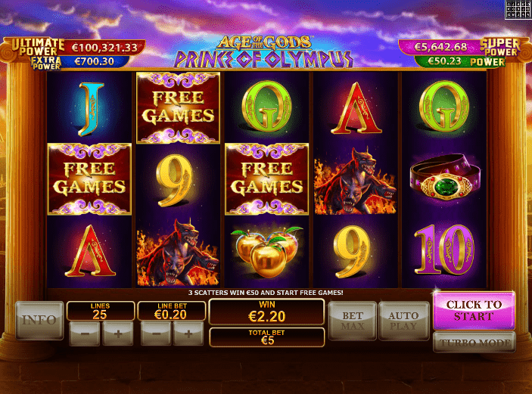Click the Super Power jackpot amount

click(x=440, y=47)
